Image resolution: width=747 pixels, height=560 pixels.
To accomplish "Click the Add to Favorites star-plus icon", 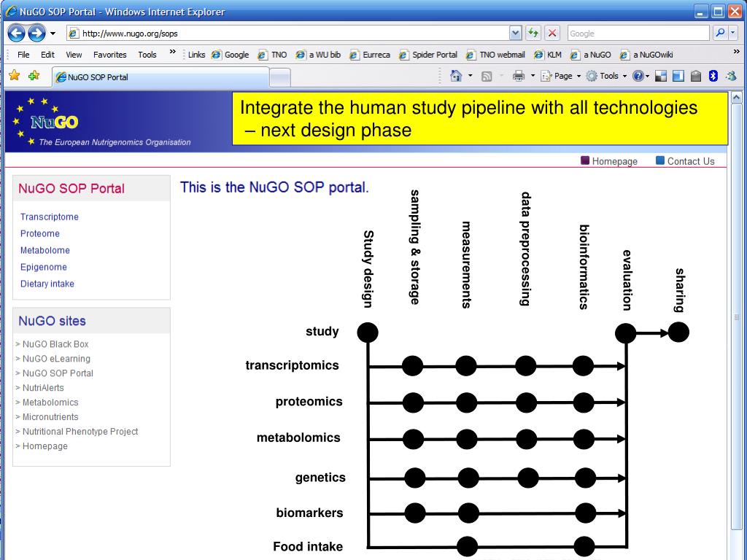I will click(x=34, y=75).
